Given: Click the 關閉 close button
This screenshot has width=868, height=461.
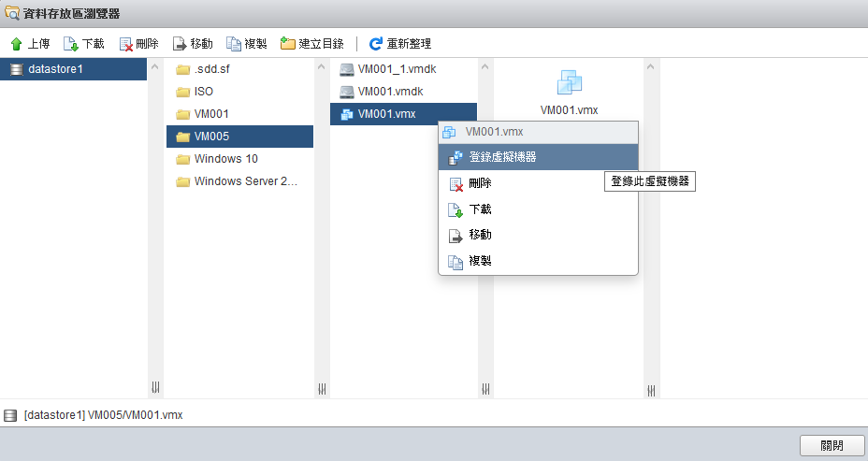Looking at the screenshot, I should [x=832, y=445].
